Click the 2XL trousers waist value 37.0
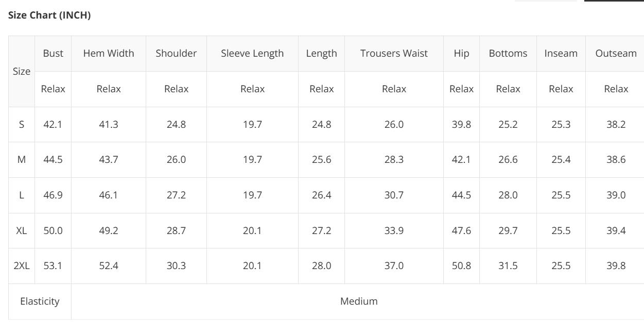Image resolution: width=644 pixels, height=333 pixels. pyautogui.click(x=394, y=266)
